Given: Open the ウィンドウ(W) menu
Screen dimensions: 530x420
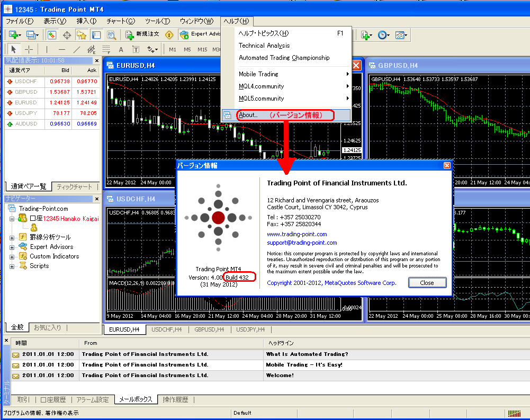Looking at the screenshot, I should (x=196, y=21).
